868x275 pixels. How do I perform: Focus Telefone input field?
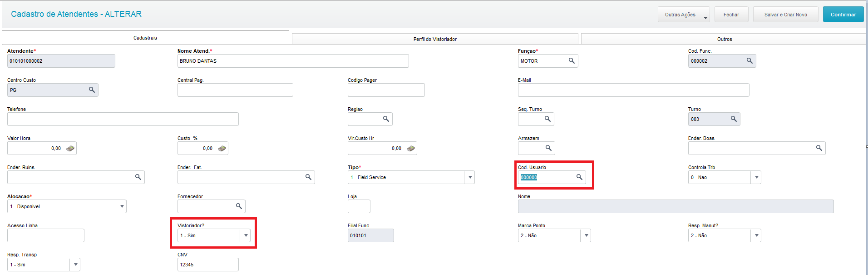click(123, 119)
